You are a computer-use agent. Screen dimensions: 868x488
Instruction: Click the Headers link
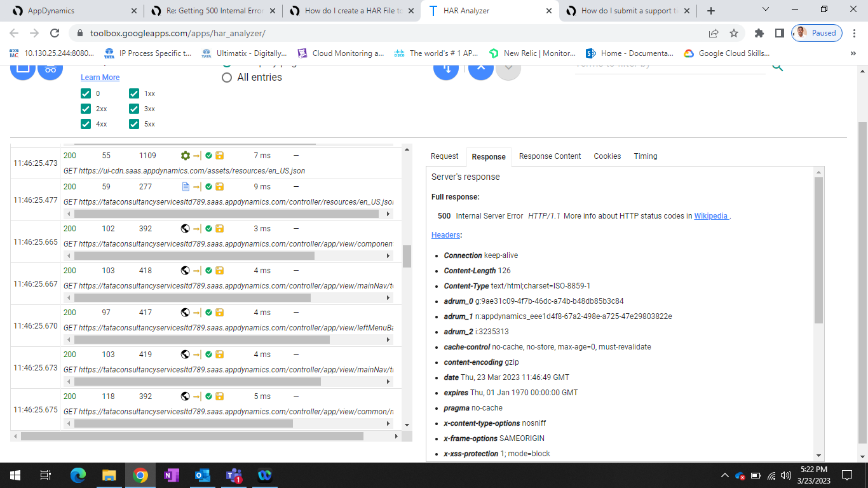(x=445, y=235)
